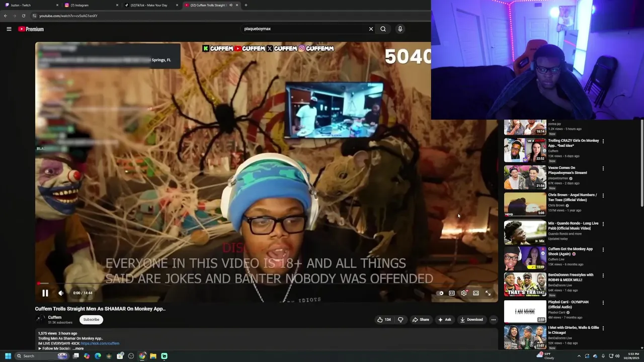
Task: Dislike the video with thumbs down
Action: [400, 320]
